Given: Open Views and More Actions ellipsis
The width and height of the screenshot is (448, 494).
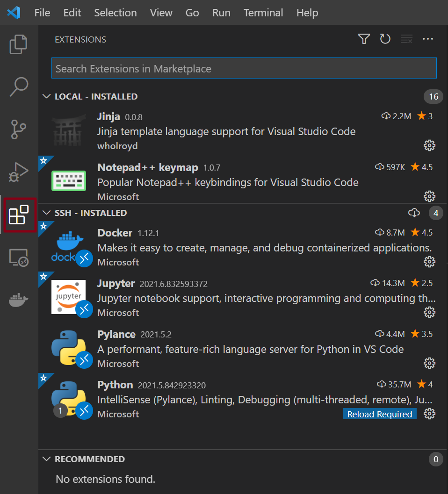Looking at the screenshot, I should [428, 39].
